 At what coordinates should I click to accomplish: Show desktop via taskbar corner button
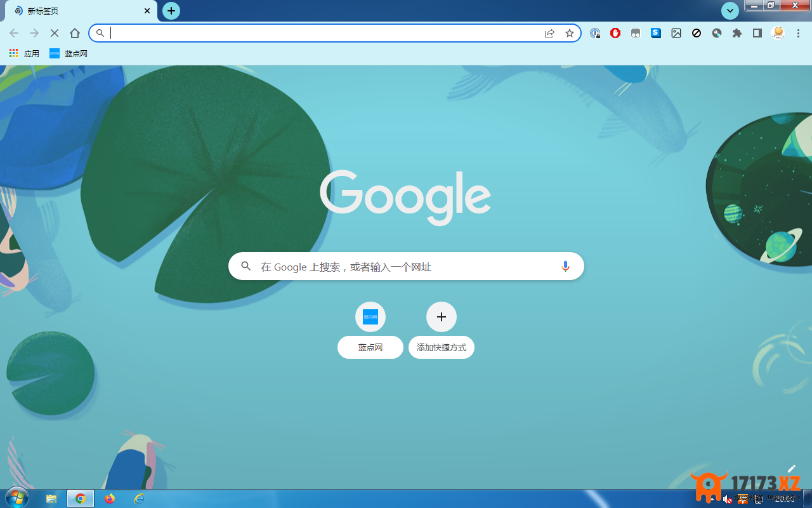click(807, 498)
